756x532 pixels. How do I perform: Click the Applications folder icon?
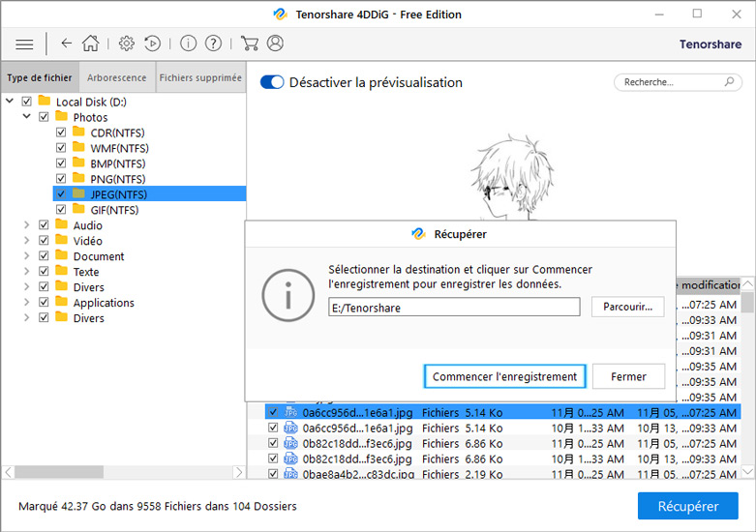tap(61, 302)
